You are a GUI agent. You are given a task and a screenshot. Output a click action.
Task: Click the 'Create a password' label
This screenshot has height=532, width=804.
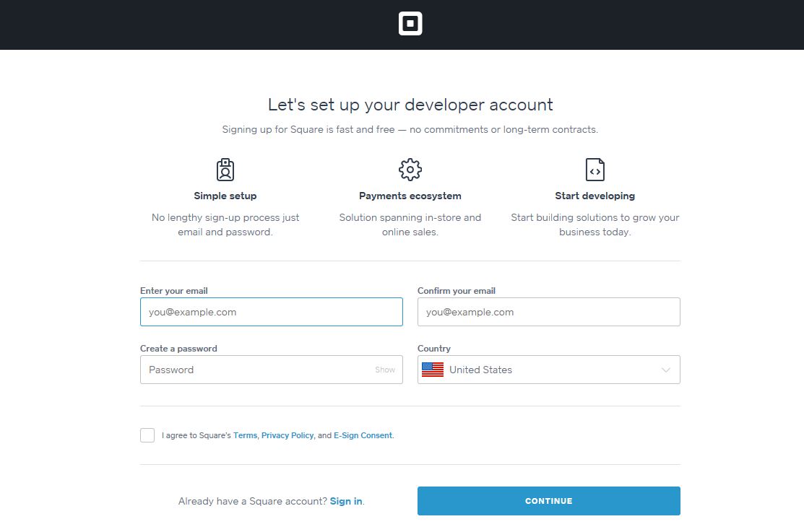[x=178, y=349]
